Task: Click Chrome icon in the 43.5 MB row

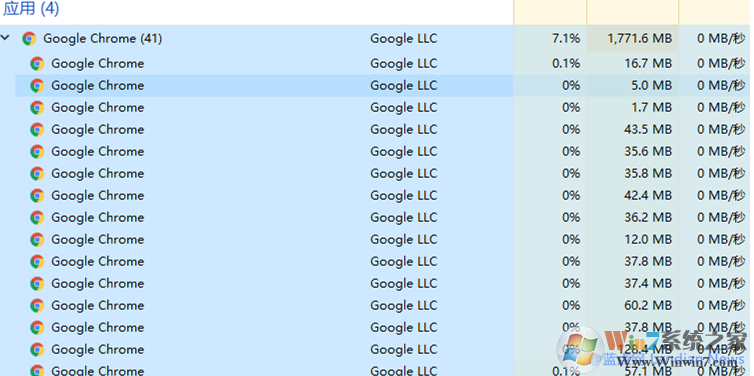Action: click(x=37, y=130)
